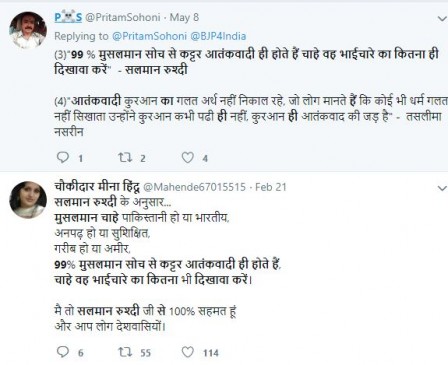
Task: Click the 114 likes count
Action: coord(211,353)
